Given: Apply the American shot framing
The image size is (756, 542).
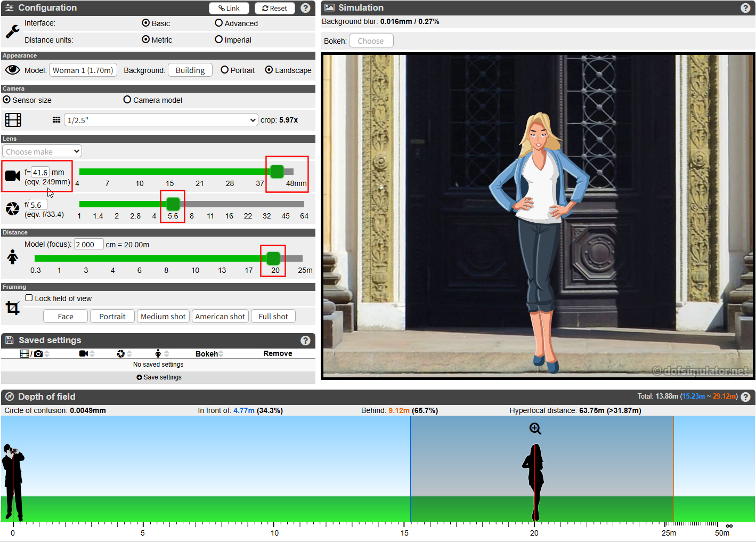Looking at the screenshot, I should click(x=220, y=317).
